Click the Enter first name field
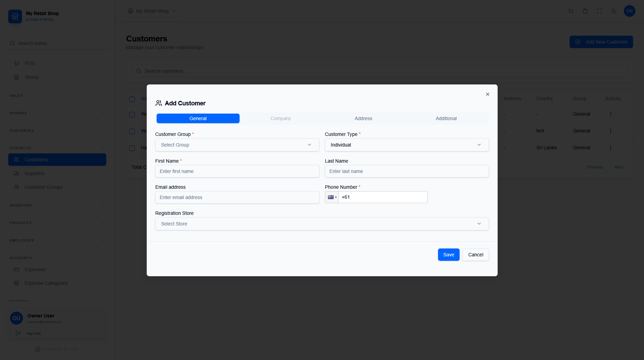Viewport: 644px width, 360px height. 237,171
